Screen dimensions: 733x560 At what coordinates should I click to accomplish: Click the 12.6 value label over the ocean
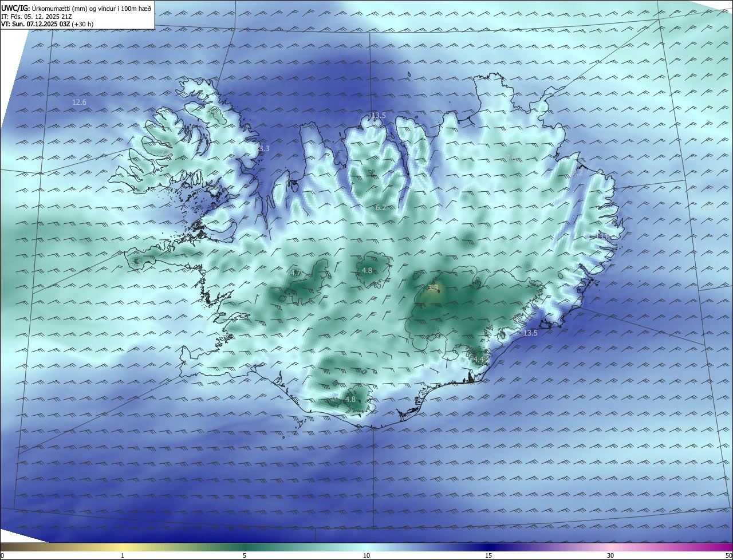(x=79, y=102)
